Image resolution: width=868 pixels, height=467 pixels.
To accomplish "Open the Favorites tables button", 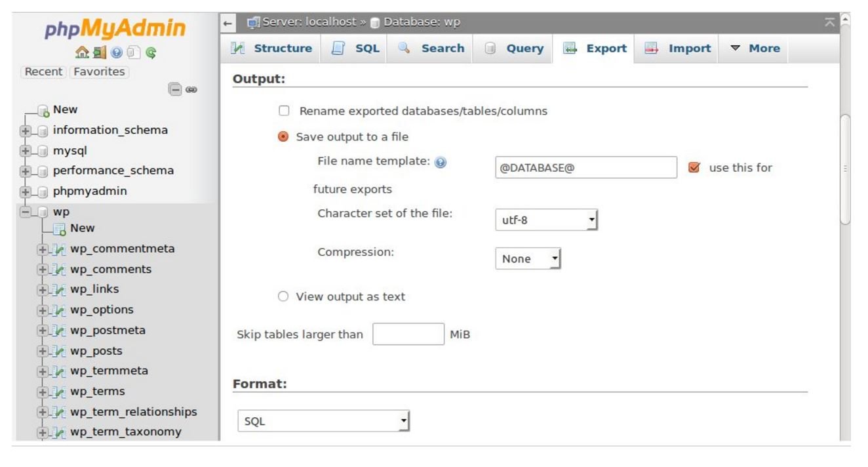I will coord(100,72).
